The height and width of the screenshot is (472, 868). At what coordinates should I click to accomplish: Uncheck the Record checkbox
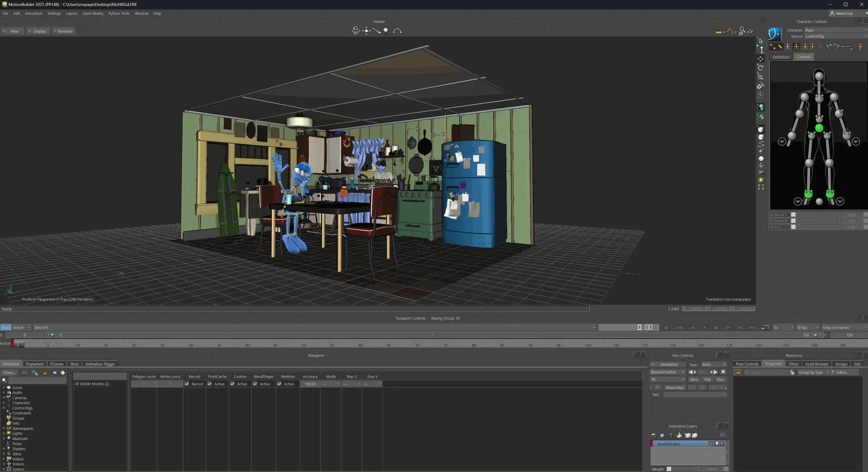187,384
